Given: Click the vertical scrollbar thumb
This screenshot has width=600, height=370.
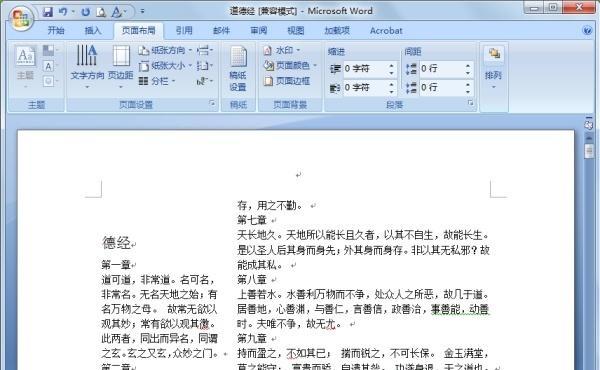Looking at the screenshot, I should (x=589, y=150).
